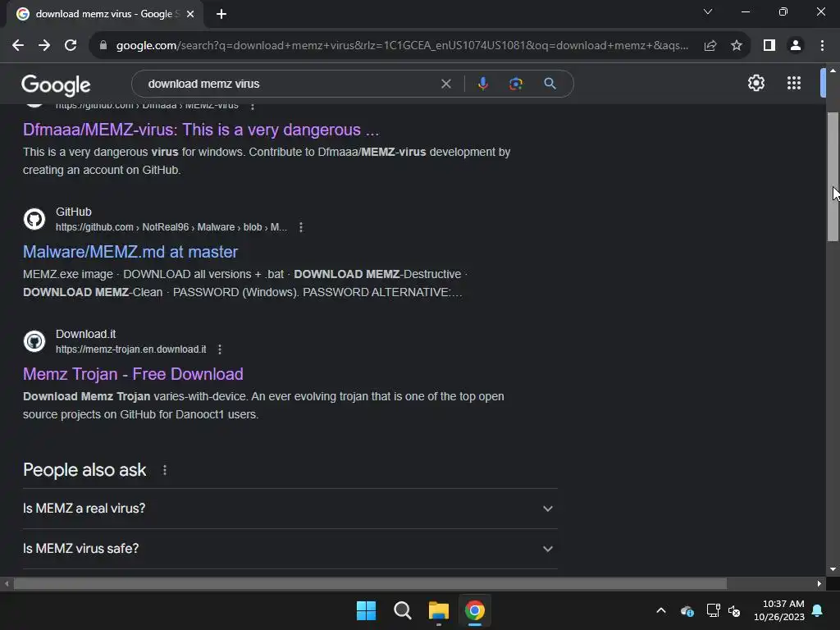840x630 pixels.
Task: Open the muted volume tray icon
Action: [734, 610]
